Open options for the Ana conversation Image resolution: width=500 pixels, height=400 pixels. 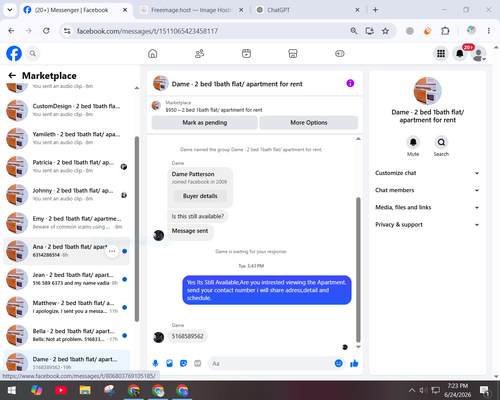(x=112, y=251)
